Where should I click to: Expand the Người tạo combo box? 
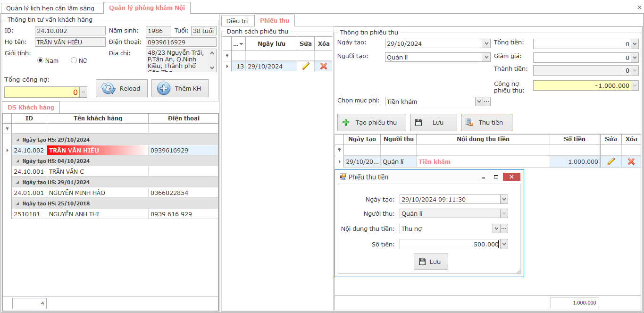pos(486,58)
